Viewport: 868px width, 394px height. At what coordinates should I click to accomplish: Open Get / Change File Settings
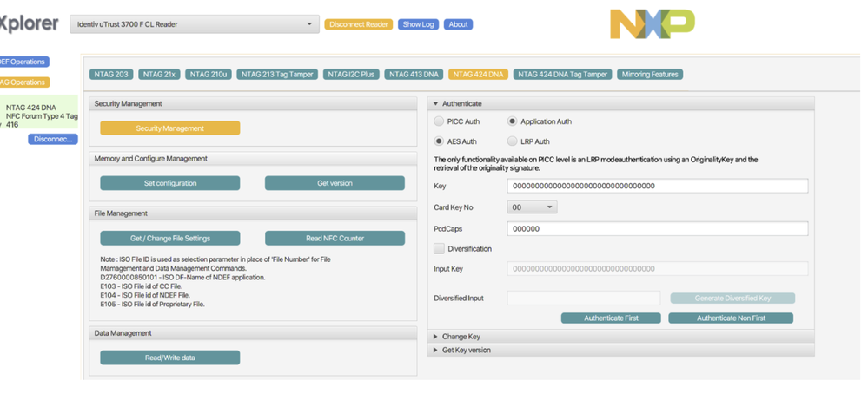coord(170,238)
